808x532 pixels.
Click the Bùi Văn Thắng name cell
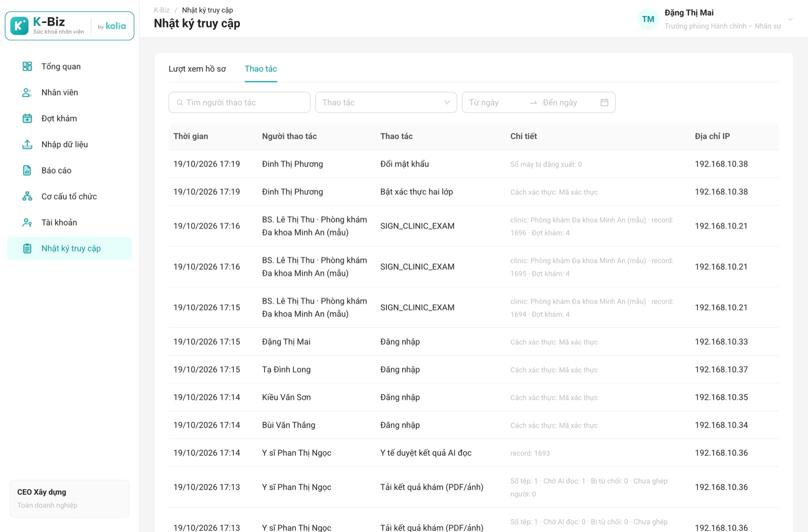coord(288,425)
